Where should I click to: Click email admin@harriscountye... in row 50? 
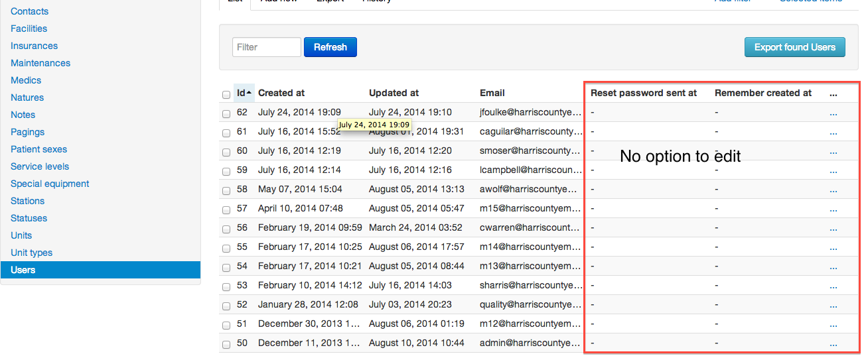tap(530, 343)
